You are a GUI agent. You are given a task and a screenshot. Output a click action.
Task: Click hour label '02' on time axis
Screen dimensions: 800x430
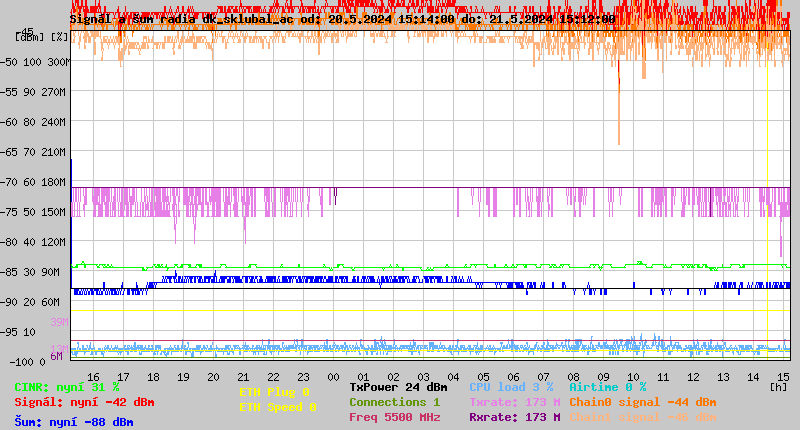tap(393, 377)
